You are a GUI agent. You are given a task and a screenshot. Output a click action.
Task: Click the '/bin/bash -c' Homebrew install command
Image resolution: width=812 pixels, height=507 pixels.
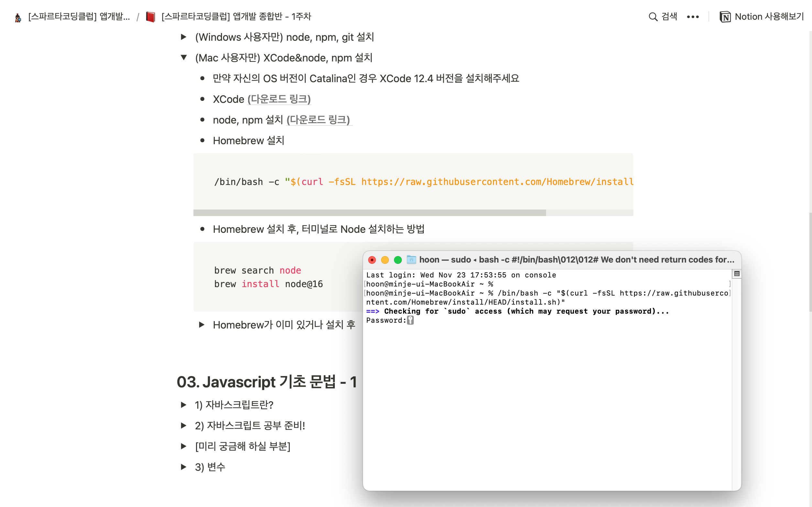(423, 182)
